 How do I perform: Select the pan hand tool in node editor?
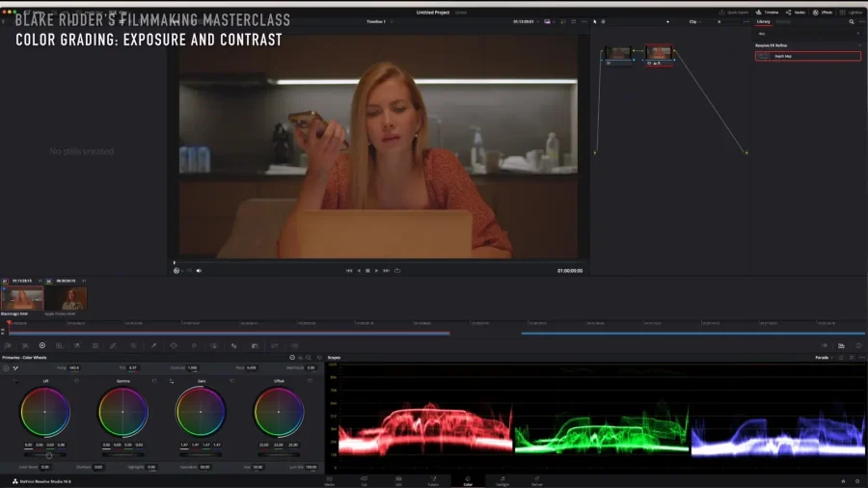click(x=604, y=21)
